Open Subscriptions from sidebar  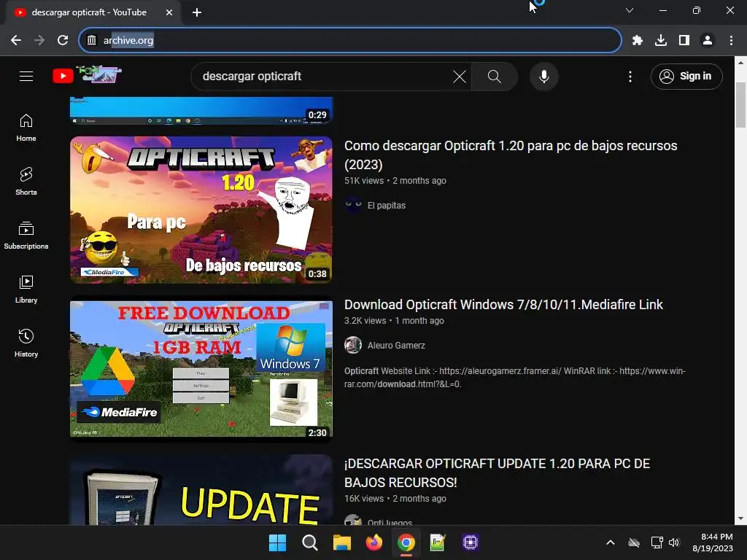[26, 236]
